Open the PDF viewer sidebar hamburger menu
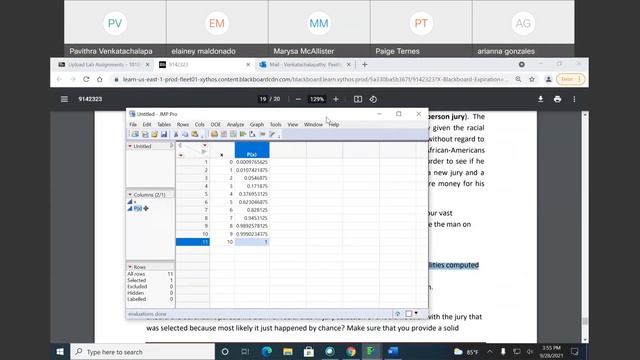The image size is (640, 360). (x=64, y=99)
